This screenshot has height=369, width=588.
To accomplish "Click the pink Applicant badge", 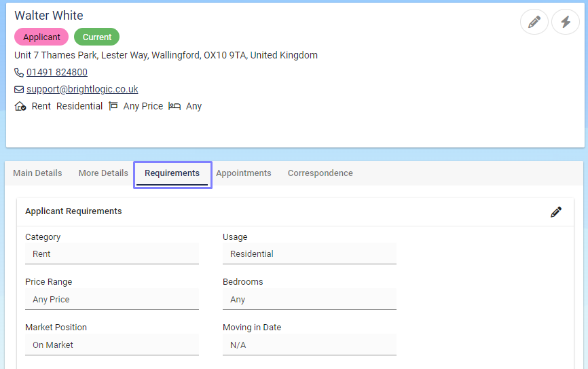I will 41,37.
